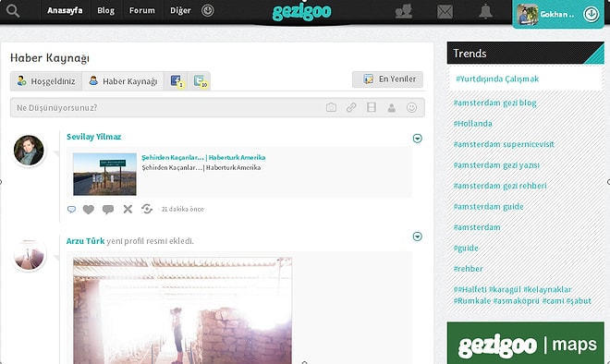The image size is (610, 364).
Task: Insert an emoji with smiley icon
Action: coord(411,107)
